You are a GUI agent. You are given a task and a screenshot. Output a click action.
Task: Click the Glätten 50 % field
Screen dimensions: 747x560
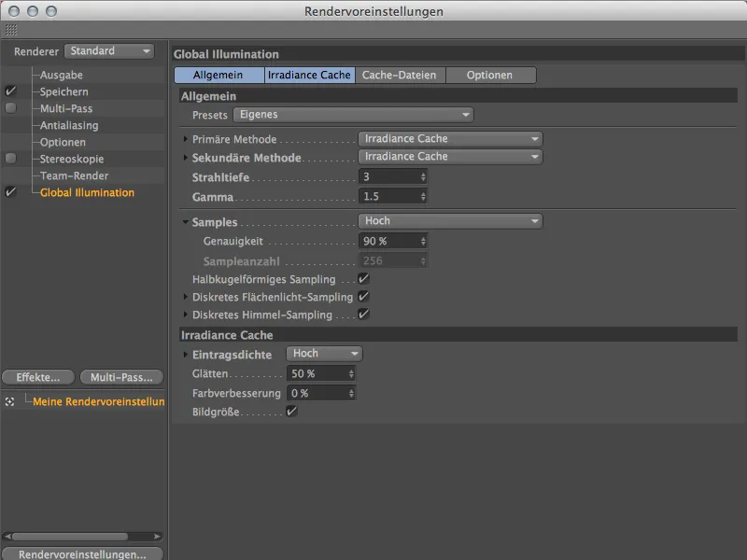[320, 374]
